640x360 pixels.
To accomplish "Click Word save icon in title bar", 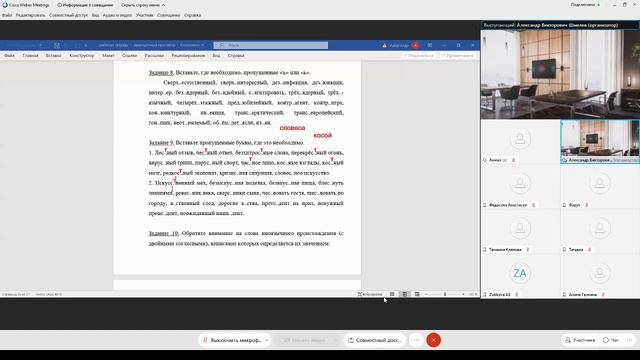I will pyautogui.click(x=57, y=45).
